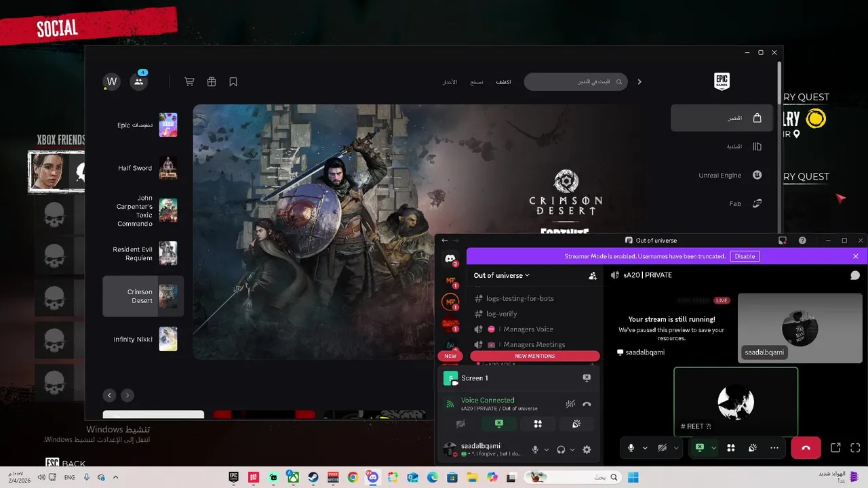Switch to تصفح tab in Epic store
Screen dimensions: 868x488
[477, 82]
